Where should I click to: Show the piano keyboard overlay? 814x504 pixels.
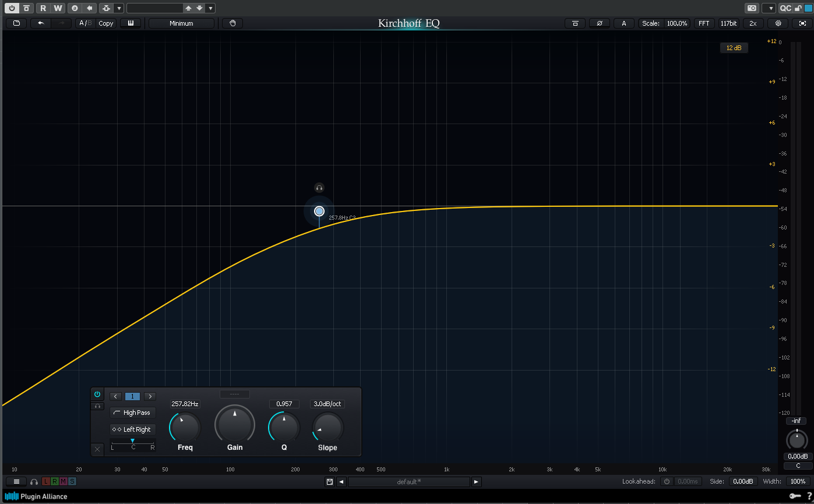(x=131, y=23)
